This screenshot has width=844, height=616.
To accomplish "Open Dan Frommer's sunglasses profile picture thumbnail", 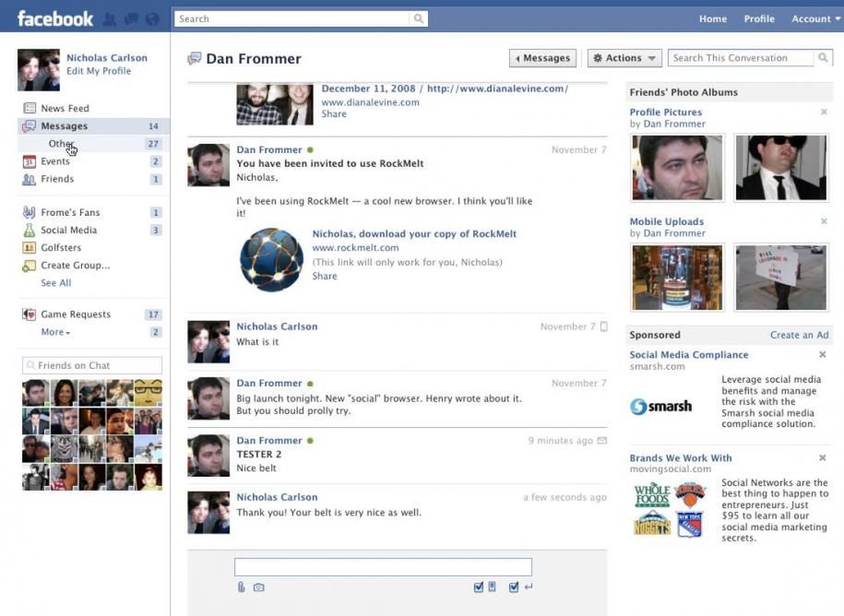I will pyautogui.click(x=781, y=168).
